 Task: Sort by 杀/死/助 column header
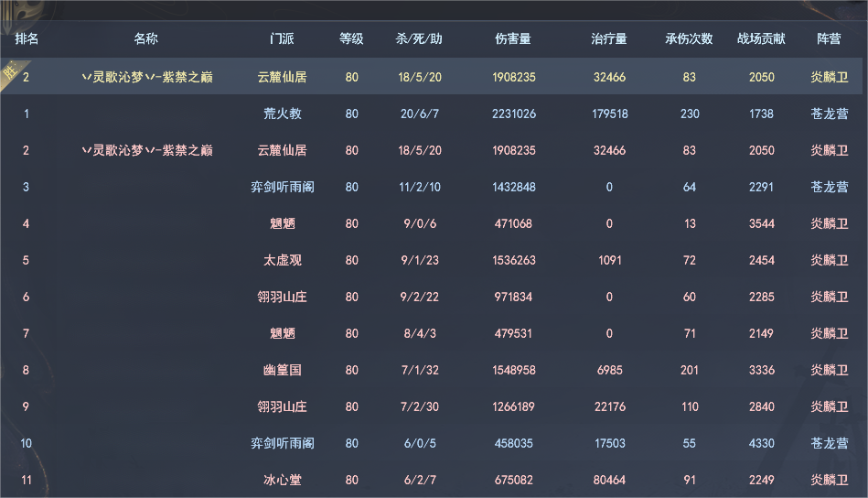(x=419, y=38)
